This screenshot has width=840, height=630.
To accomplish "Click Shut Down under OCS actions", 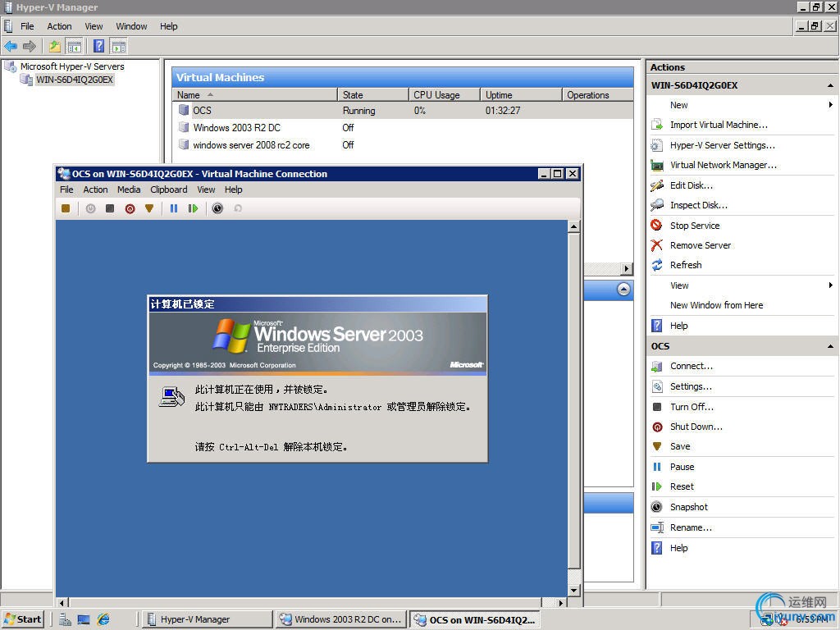I will [x=696, y=427].
